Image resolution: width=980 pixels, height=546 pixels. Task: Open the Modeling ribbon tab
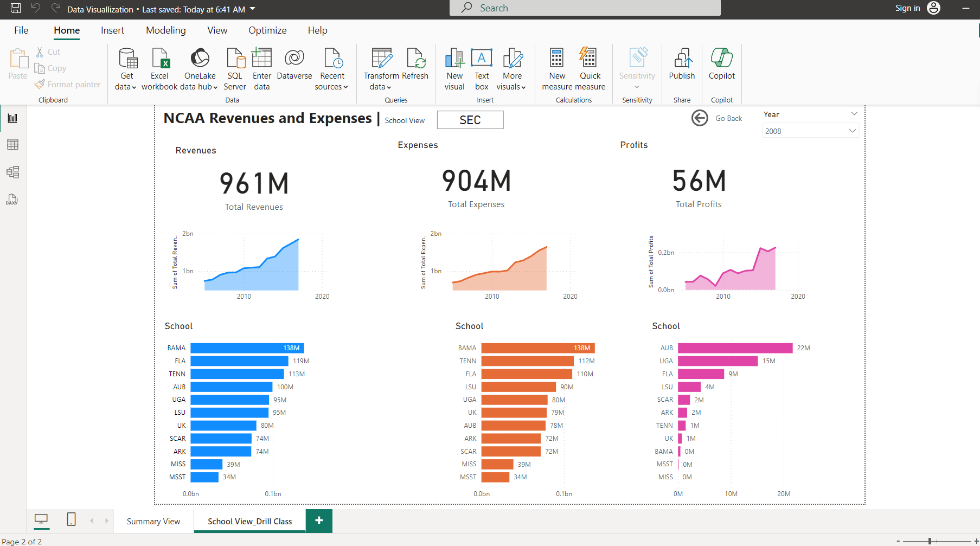(x=166, y=30)
